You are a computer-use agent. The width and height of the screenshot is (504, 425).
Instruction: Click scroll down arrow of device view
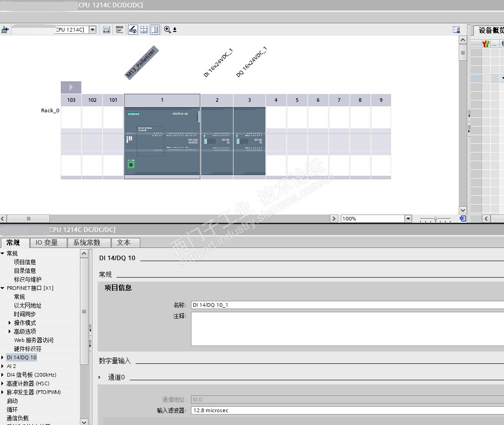tap(463, 210)
